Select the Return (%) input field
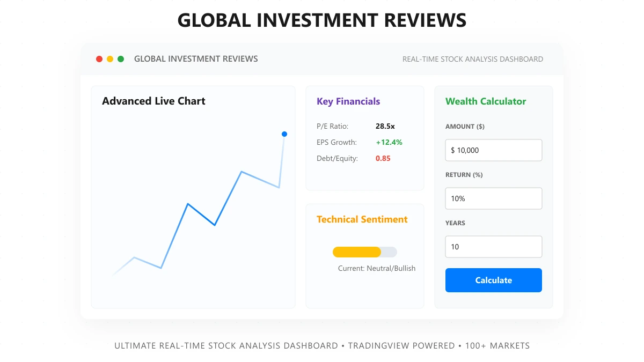Image resolution: width=644 pixels, height=362 pixels. tap(494, 198)
